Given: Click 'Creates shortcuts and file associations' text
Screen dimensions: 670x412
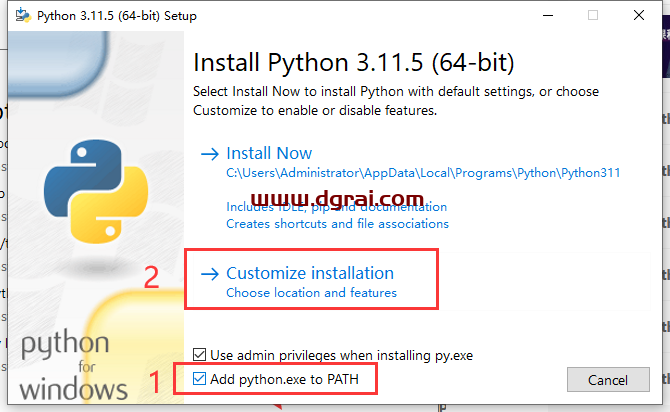Looking at the screenshot, I should 338,224.
